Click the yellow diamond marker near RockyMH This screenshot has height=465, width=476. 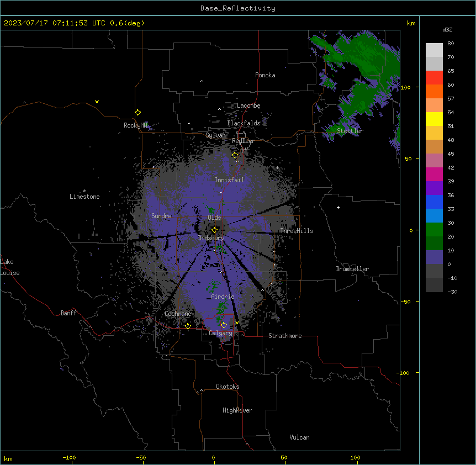(x=137, y=113)
